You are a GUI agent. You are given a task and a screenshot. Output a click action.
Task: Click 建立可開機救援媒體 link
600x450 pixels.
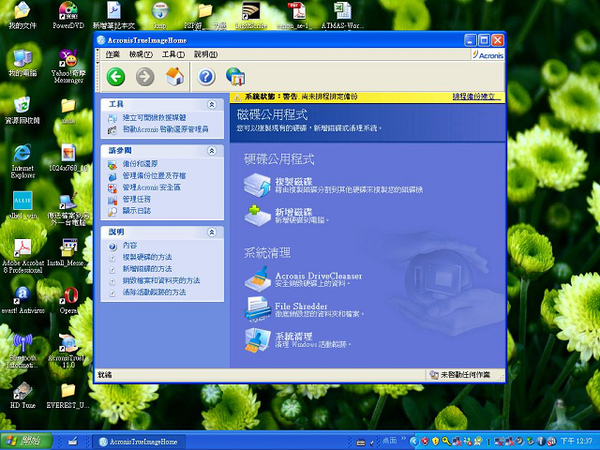pyautogui.click(x=154, y=118)
